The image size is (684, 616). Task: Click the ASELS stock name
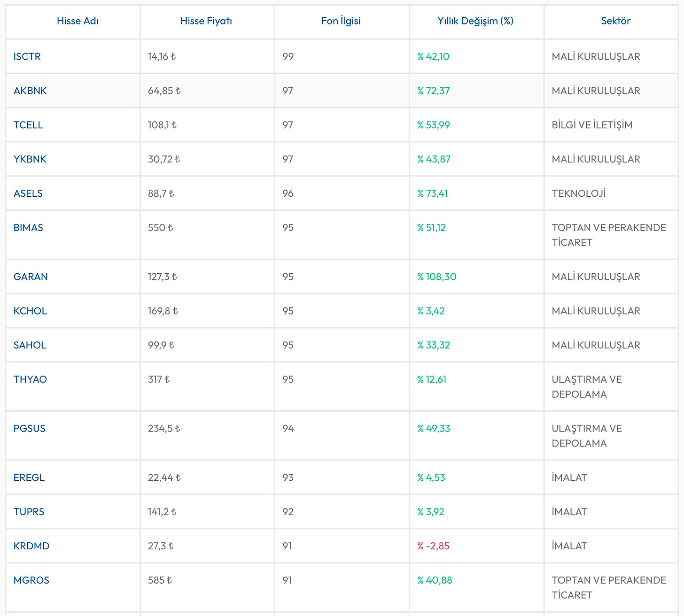(28, 193)
